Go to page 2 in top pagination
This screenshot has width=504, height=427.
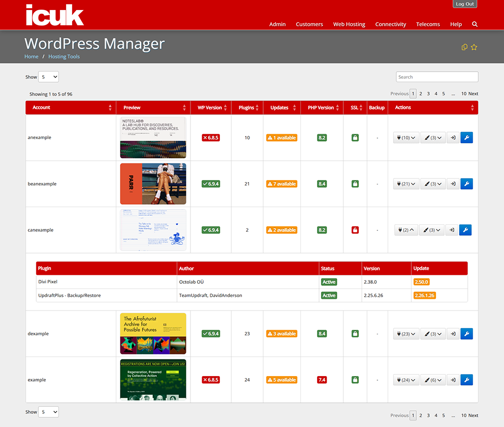[420, 94]
